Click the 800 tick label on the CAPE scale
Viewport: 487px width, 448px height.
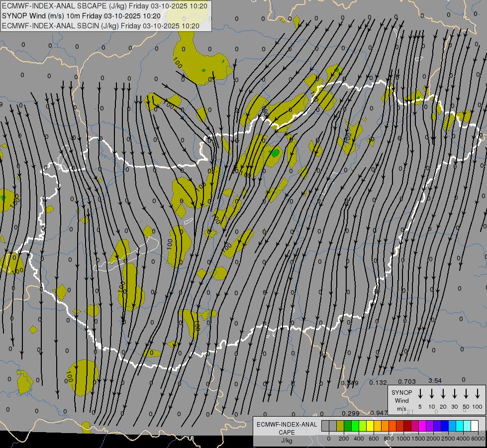click(x=389, y=439)
